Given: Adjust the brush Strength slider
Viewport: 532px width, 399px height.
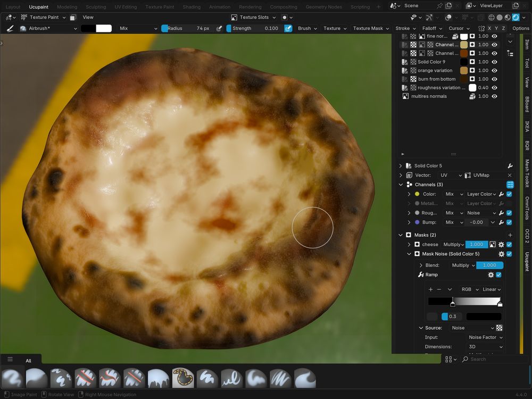Looking at the screenshot, I should click(253, 29).
